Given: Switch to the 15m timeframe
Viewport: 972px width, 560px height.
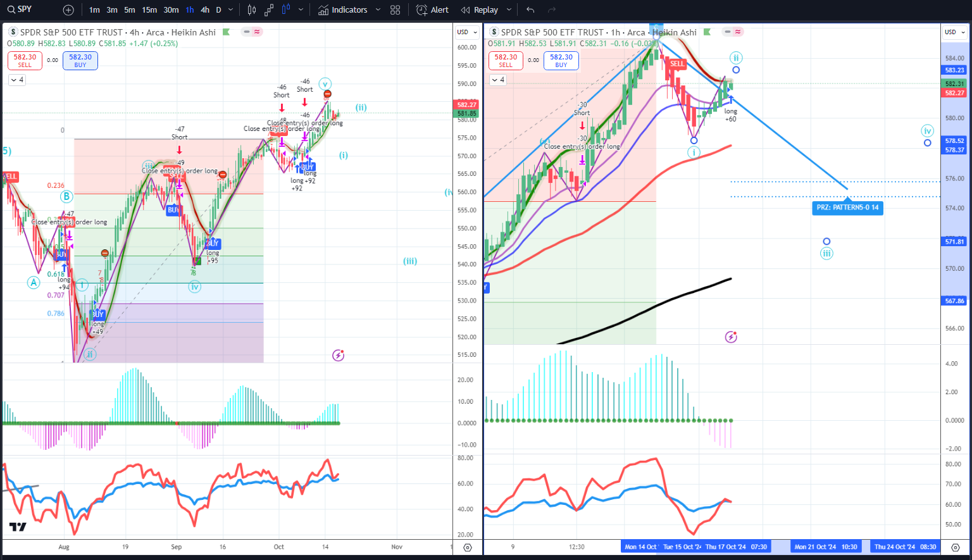Looking at the screenshot, I should (x=149, y=10).
